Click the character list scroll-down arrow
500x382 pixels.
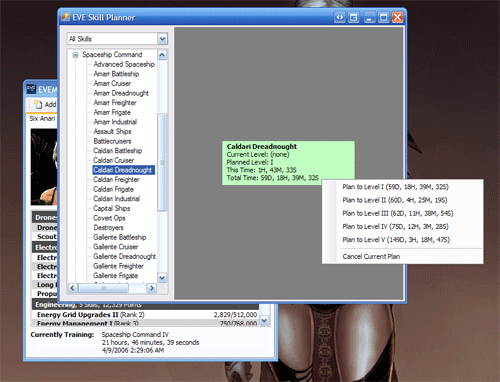pyautogui.click(x=264, y=320)
